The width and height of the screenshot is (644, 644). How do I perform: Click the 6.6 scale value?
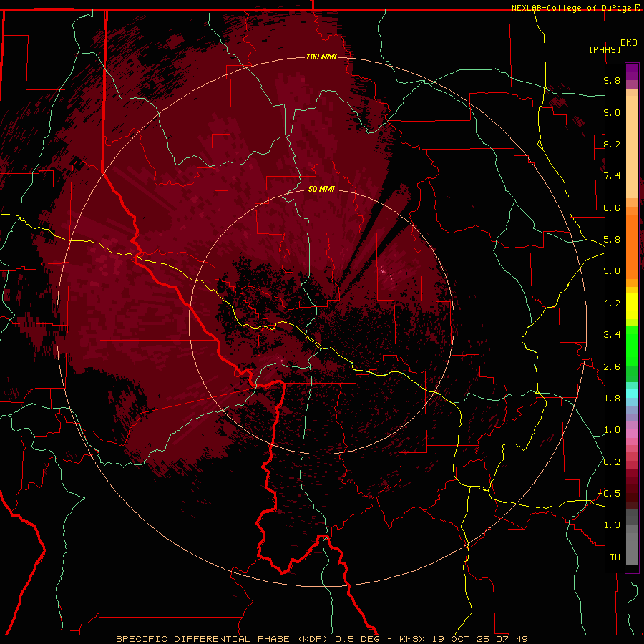click(612, 208)
